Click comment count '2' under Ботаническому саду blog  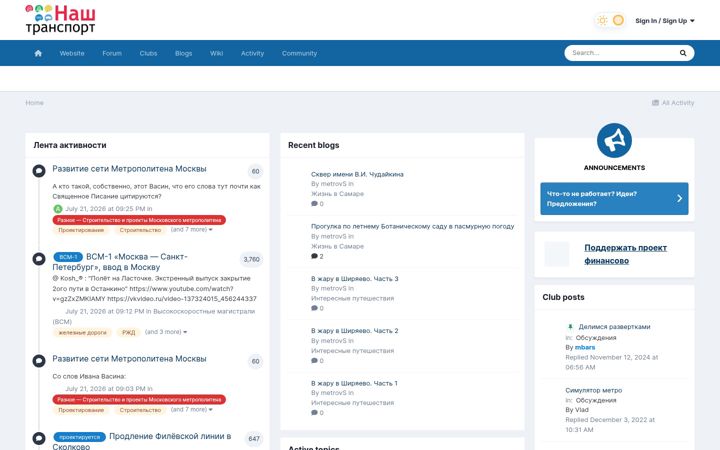click(317, 256)
